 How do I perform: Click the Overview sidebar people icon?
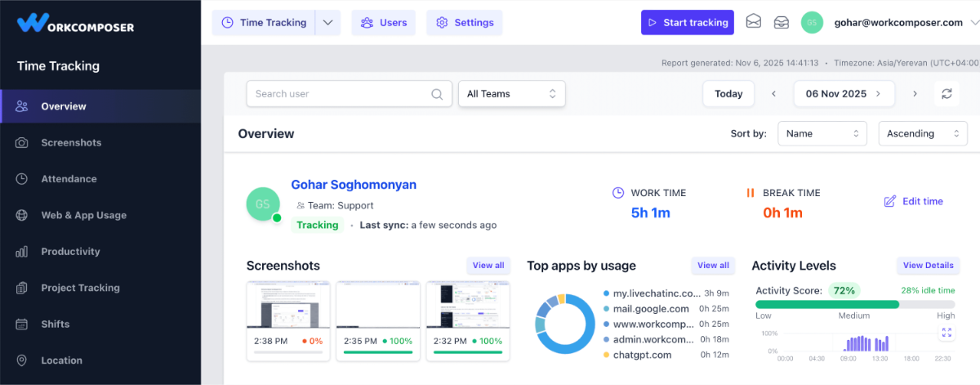point(22,106)
